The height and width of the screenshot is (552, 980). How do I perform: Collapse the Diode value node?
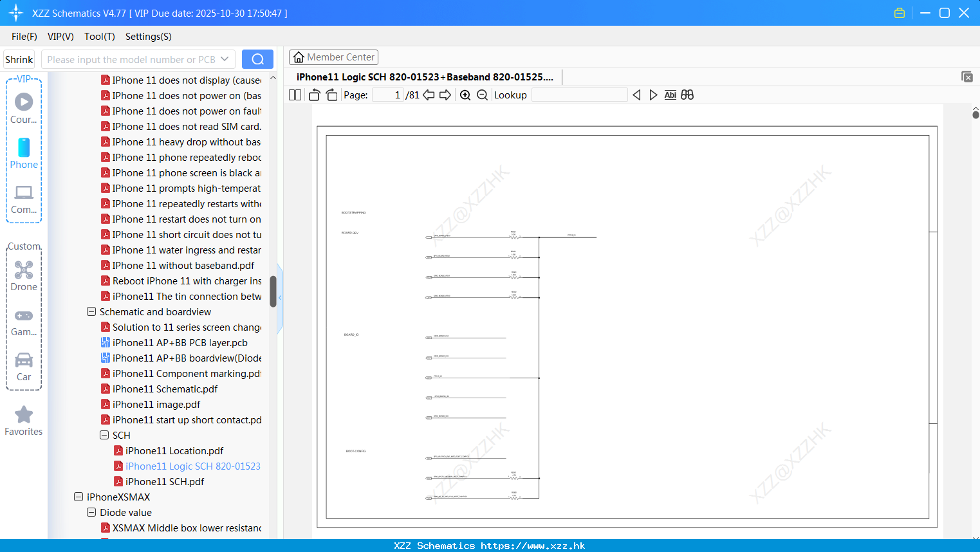point(91,512)
